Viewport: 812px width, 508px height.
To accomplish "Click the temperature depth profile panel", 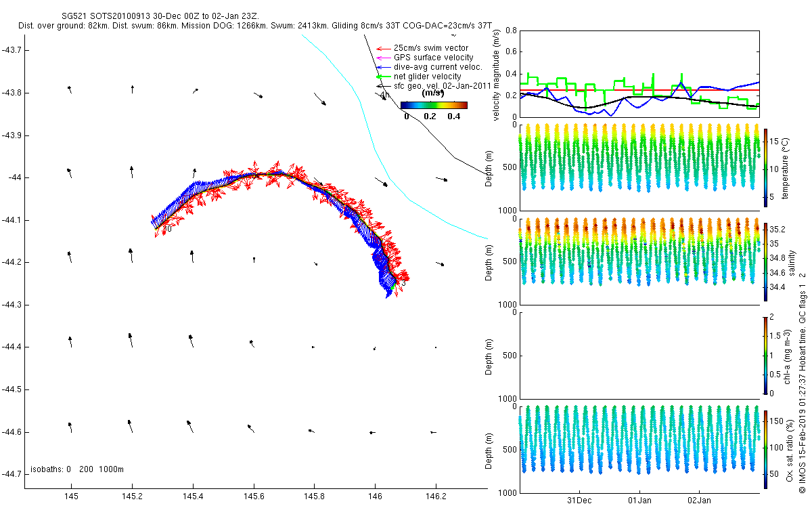I will 639,168.
